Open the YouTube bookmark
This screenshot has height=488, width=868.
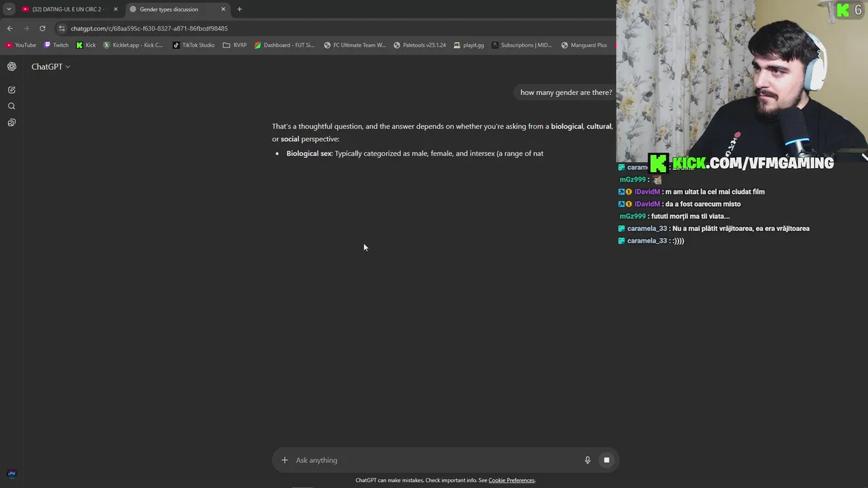[21, 45]
